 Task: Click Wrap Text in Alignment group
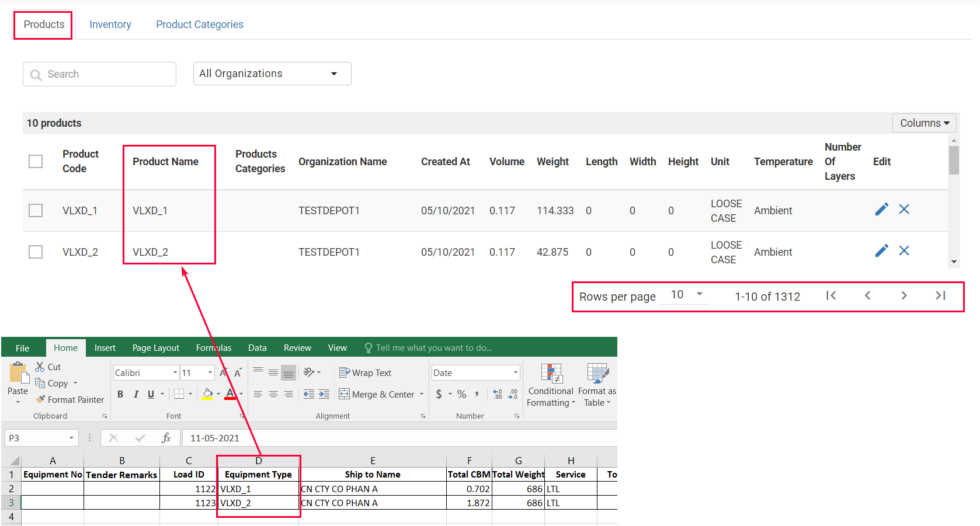pyautogui.click(x=366, y=372)
